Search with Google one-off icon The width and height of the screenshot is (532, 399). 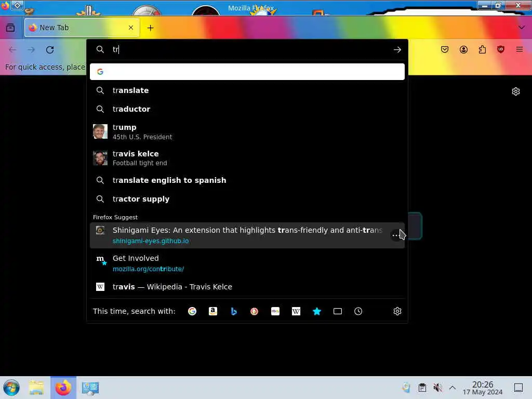click(192, 311)
